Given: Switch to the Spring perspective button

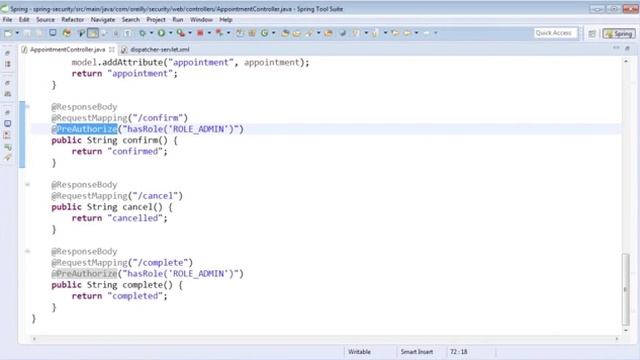Looking at the screenshot, I should pyautogui.click(x=619, y=34).
